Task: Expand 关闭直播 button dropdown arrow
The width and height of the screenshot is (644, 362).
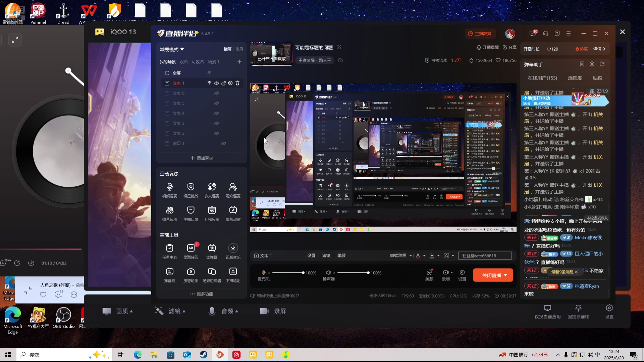Action: point(505,275)
